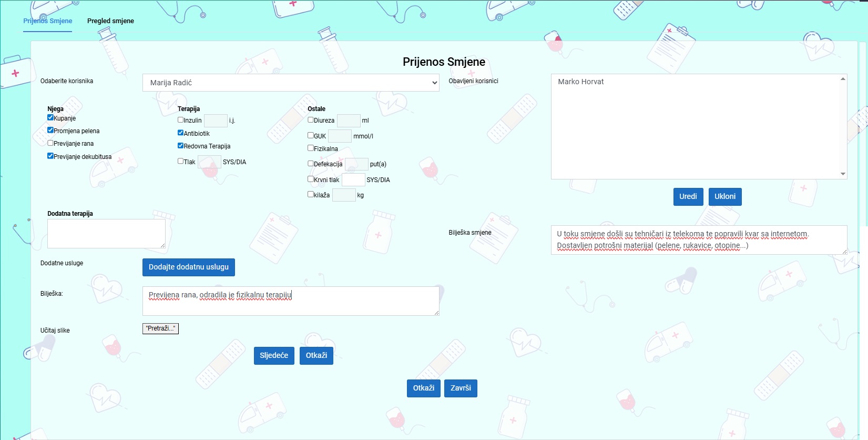Viewport: 868px width, 440px height.
Task: Click Uredi below the completed users list
Action: (x=688, y=197)
